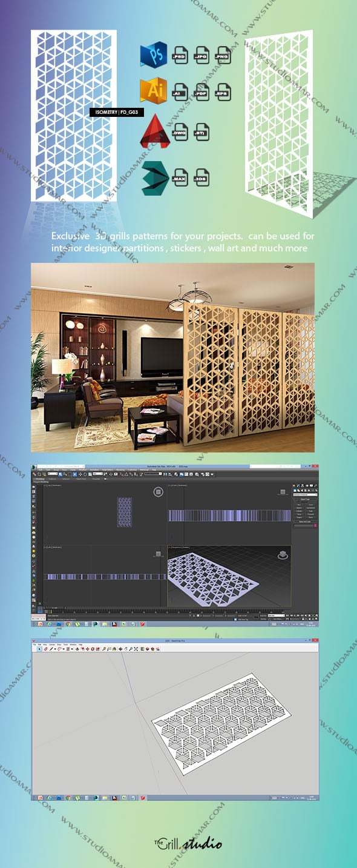Click the Autodesk 3ds Max title bar
Viewport: 357px width, 868px height.
coord(175,468)
